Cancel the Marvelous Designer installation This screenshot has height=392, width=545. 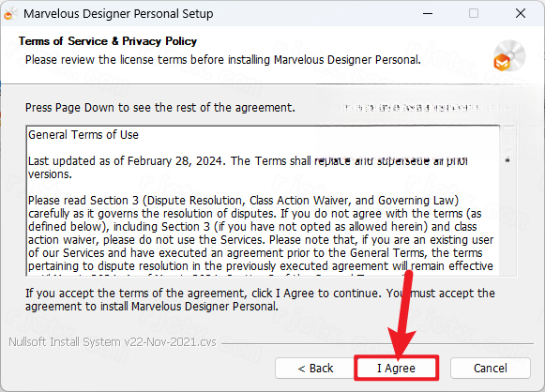click(490, 368)
